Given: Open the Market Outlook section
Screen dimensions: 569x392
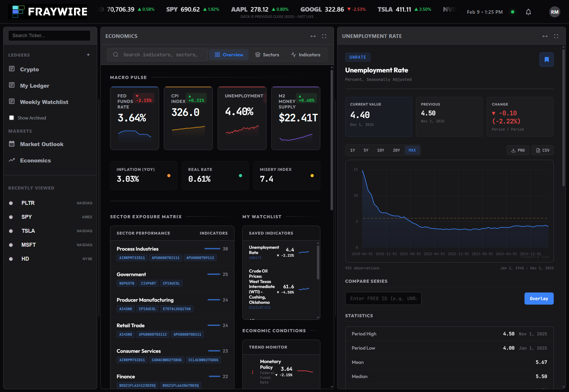Looking at the screenshot, I should point(42,144).
